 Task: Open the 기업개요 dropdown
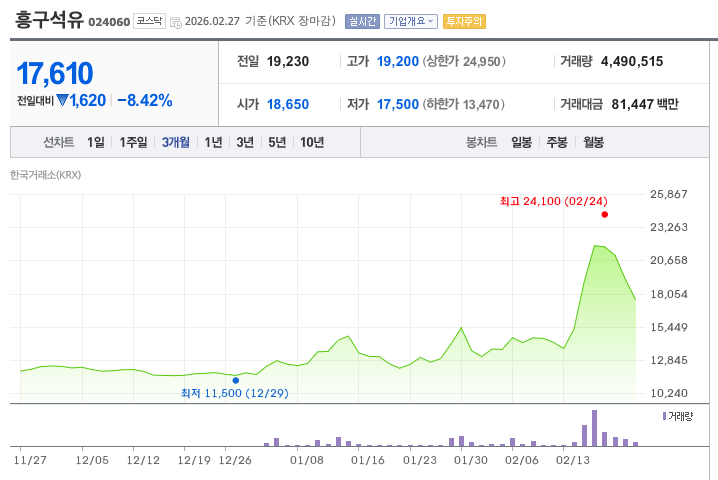pos(411,22)
